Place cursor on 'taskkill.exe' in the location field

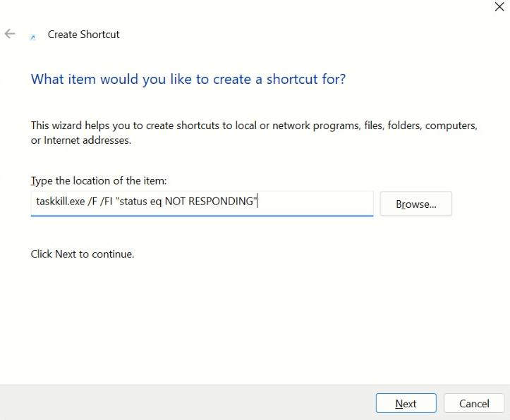[x=59, y=202]
